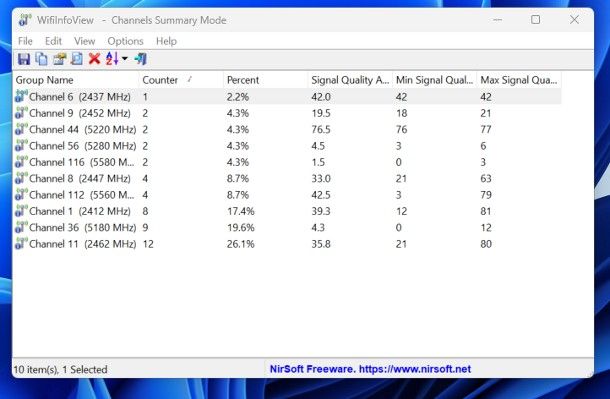Click the counter value 12
This screenshot has width=610, height=399.
(148, 244)
